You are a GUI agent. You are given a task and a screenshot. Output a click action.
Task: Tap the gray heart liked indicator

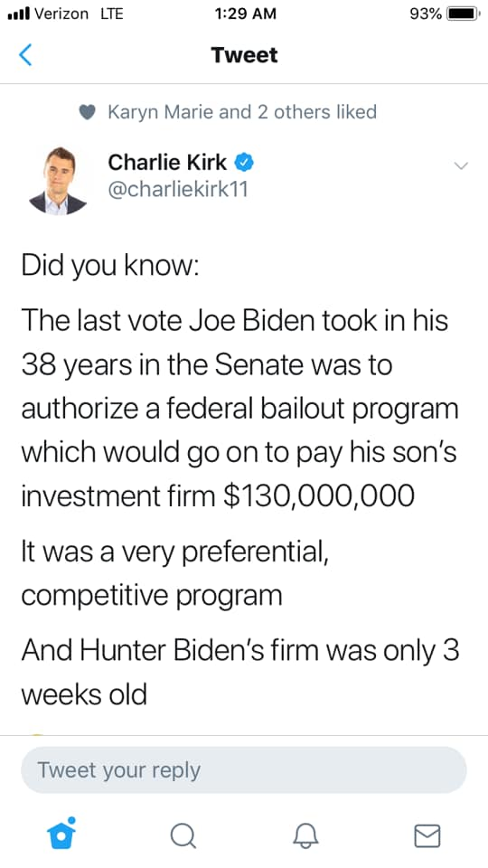pyautogui.click(x=88, y=112)
